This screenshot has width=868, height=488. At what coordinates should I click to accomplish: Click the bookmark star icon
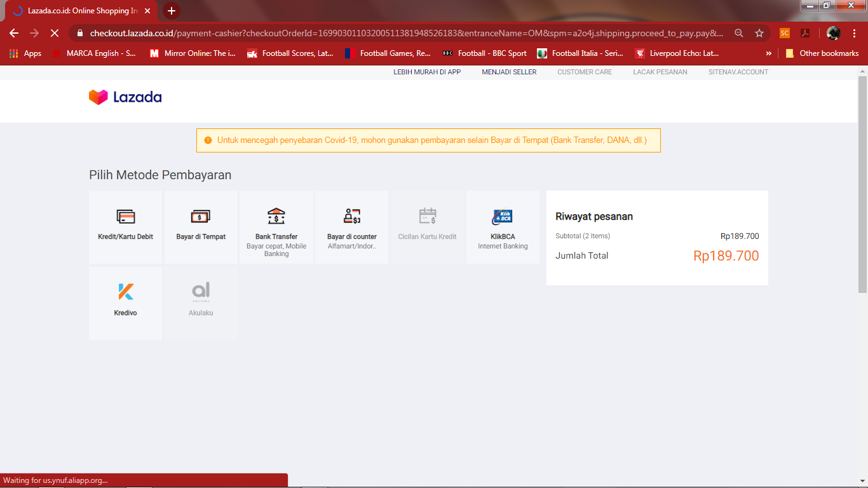pos(759,33)
